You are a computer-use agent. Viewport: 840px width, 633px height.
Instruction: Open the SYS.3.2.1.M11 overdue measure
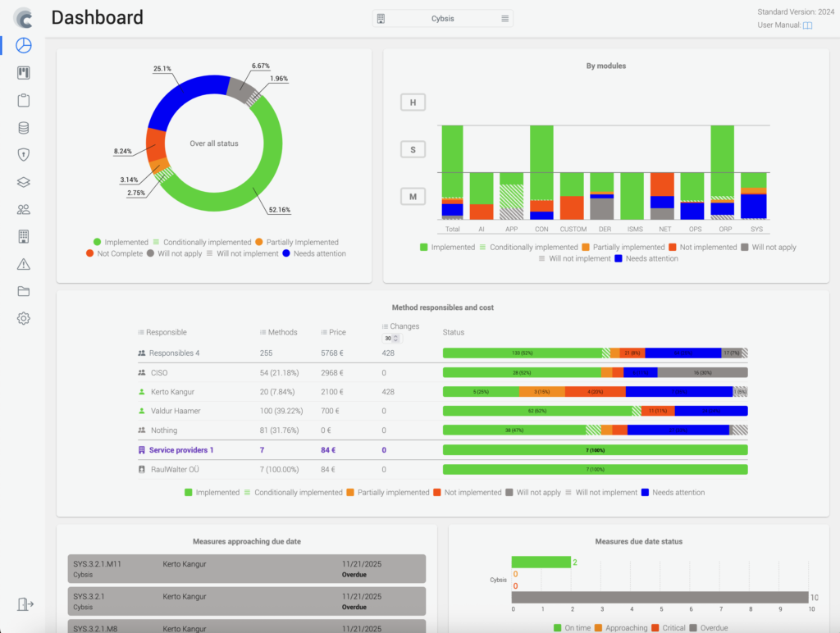click(247, 569)
